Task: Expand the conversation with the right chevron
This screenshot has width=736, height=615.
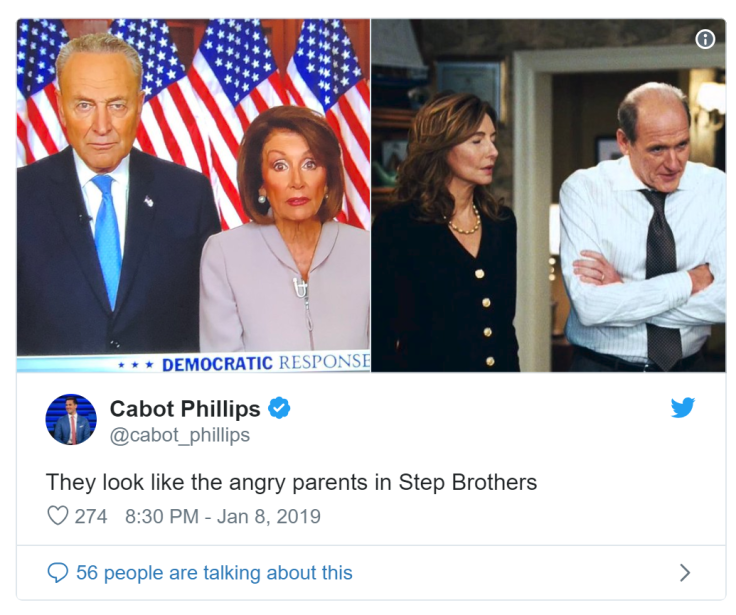Action: tap(685, 573)
